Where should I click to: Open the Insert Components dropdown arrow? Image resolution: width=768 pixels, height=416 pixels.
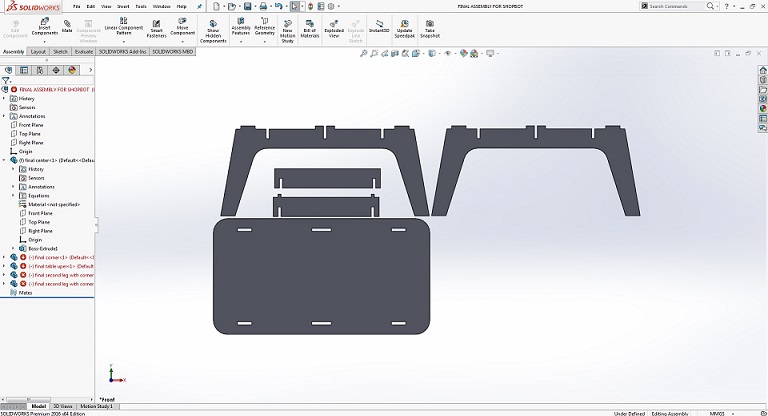click(45, 42)
